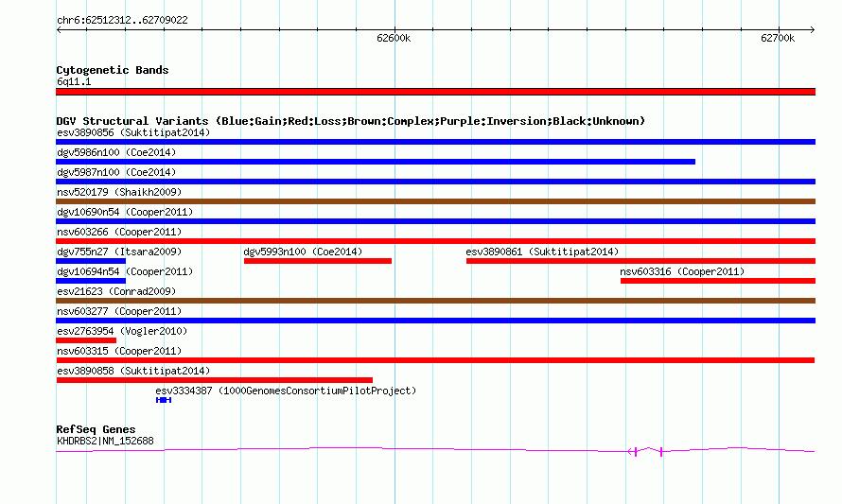The image size is (842, 504).
Task: Click the 6q11.1 band label
Action: click(74, 81)
